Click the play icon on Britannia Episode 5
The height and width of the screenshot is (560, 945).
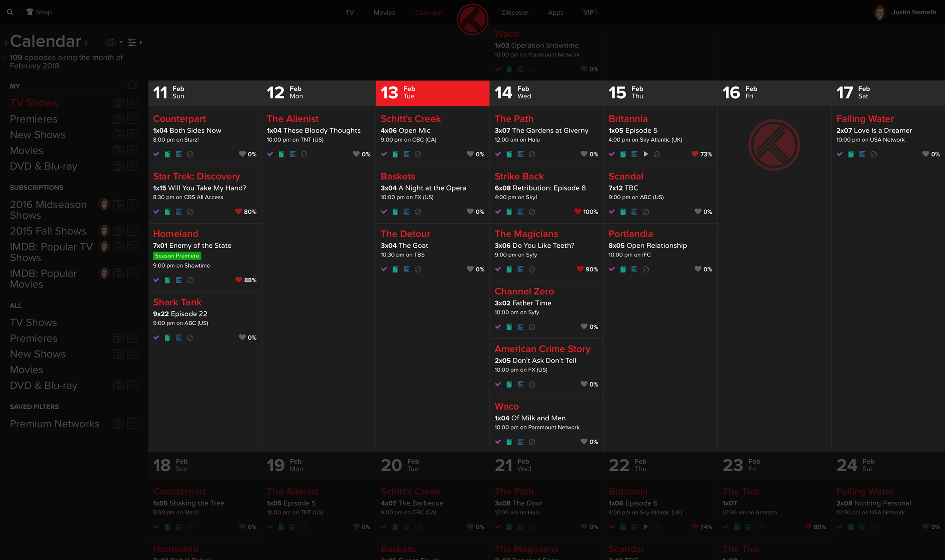[646, 154]
